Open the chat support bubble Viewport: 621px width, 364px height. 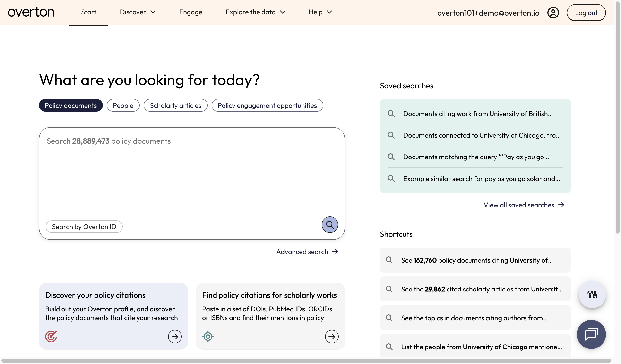[591, 334]
